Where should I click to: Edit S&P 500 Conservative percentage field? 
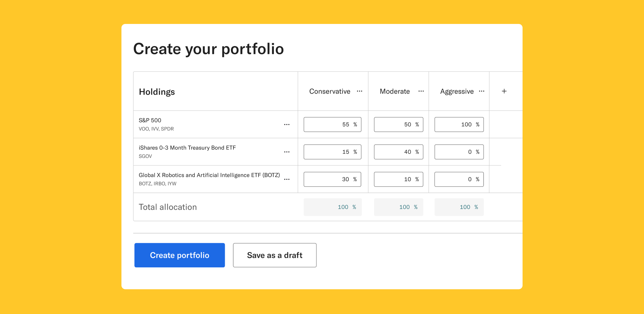click(332, 124)
